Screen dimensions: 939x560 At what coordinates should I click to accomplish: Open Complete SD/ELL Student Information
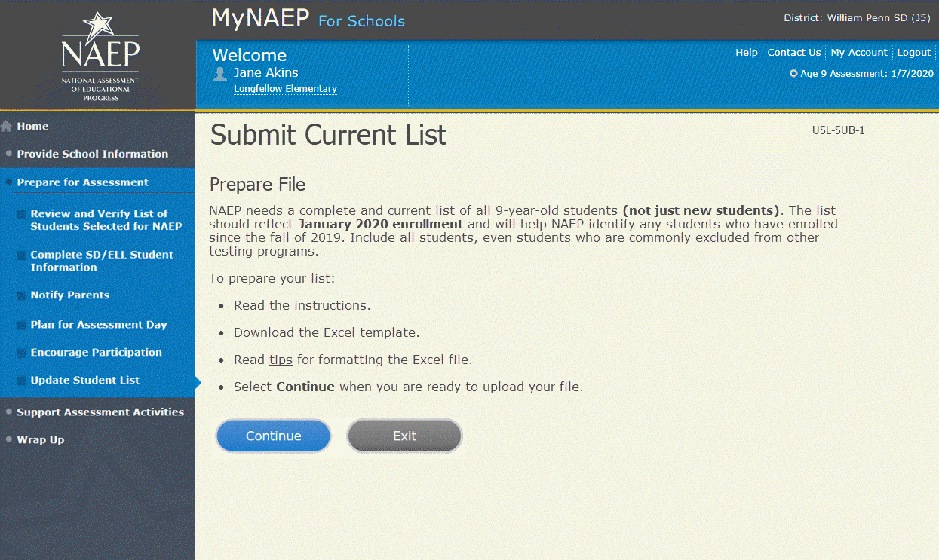coord(102,261)
